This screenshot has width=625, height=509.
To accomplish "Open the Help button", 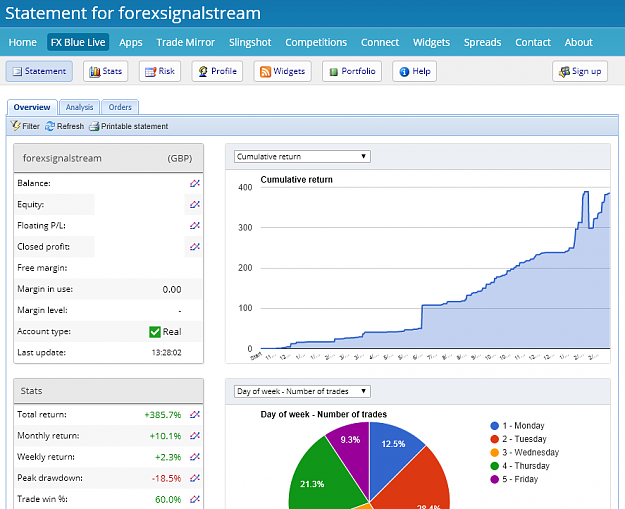I will click(415, 71).
